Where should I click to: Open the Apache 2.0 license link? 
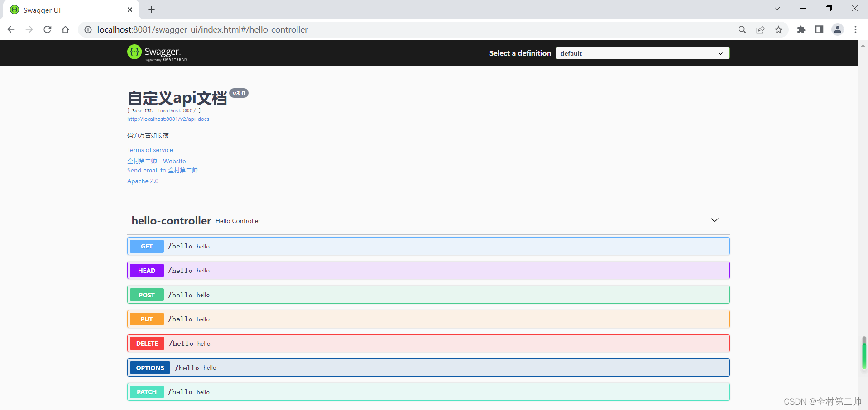pyautogui.click(x=143, y=181)
